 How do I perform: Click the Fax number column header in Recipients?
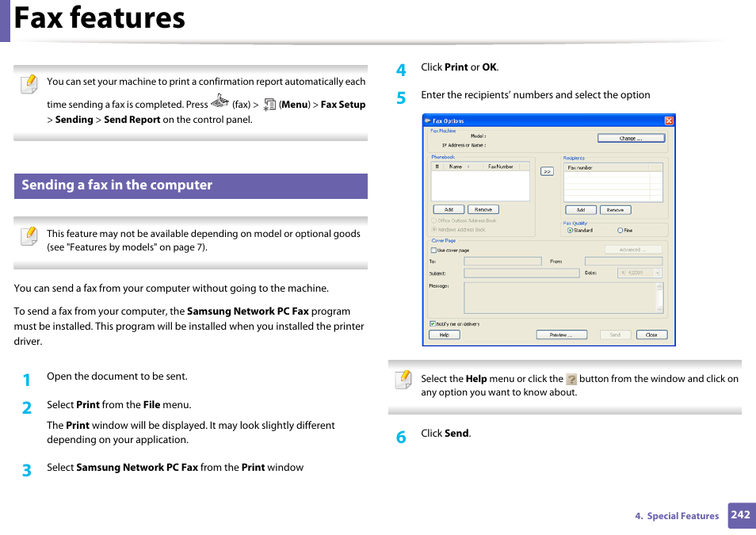[x=606, y=167]
